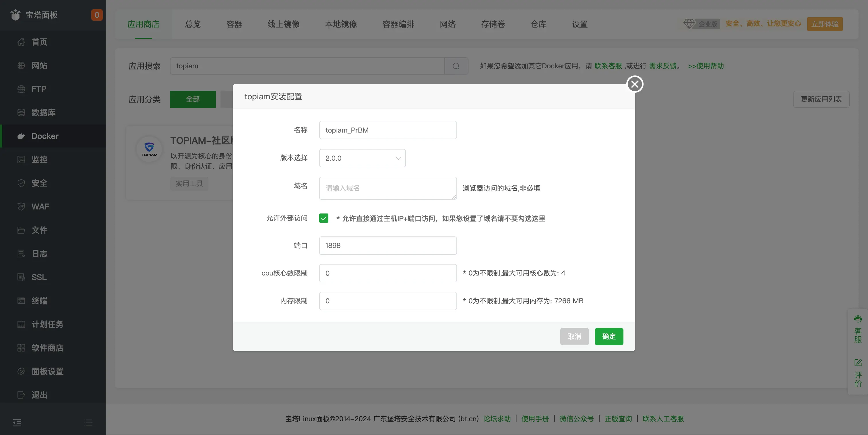The height and width of the screenshot is (435, 868).
Task: Open the 本地镜像 tab
Action: pos(341,24)
